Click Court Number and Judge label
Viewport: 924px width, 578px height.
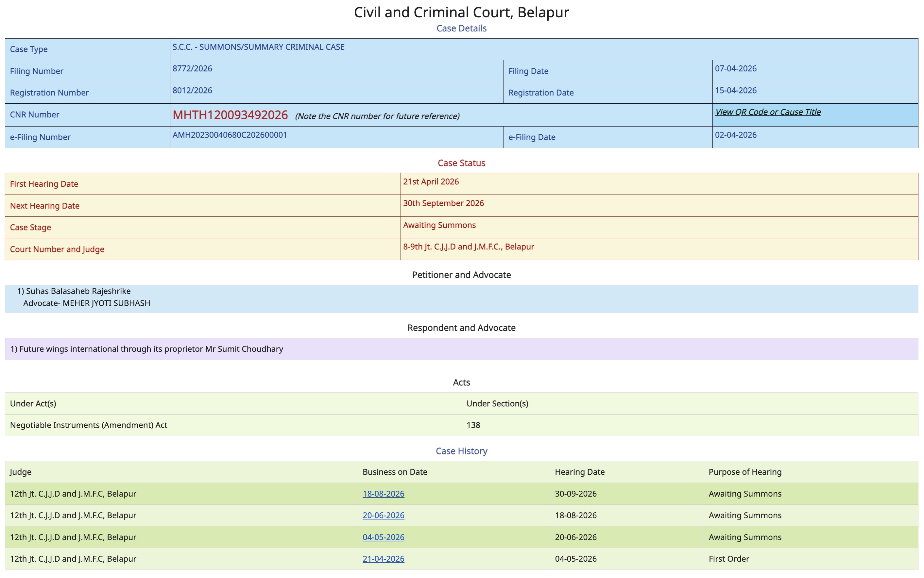click(57, 249)
